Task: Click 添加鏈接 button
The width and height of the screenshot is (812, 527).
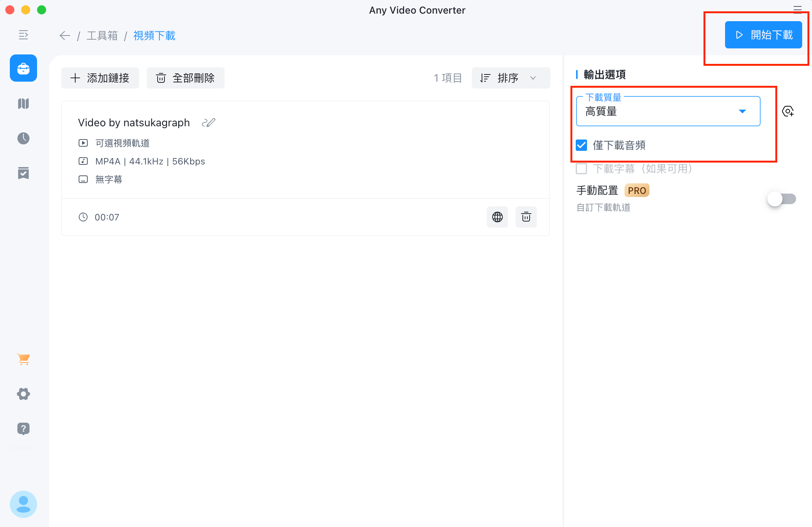Action: pyautogui.click(x=100, y=78)
